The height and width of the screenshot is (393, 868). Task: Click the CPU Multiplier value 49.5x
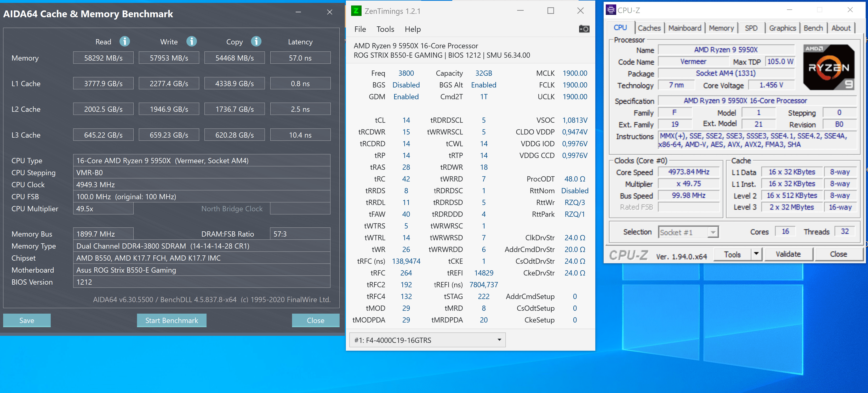[x=103, y=209]
